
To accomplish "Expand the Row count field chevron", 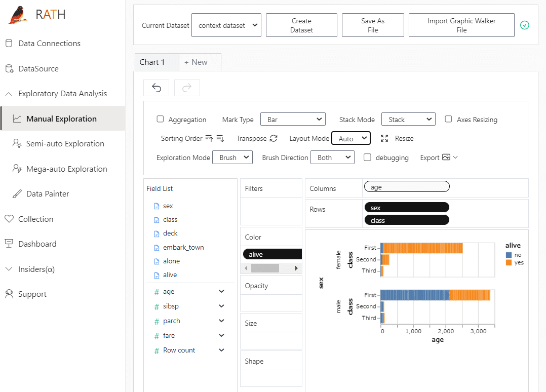I will 221,350.
